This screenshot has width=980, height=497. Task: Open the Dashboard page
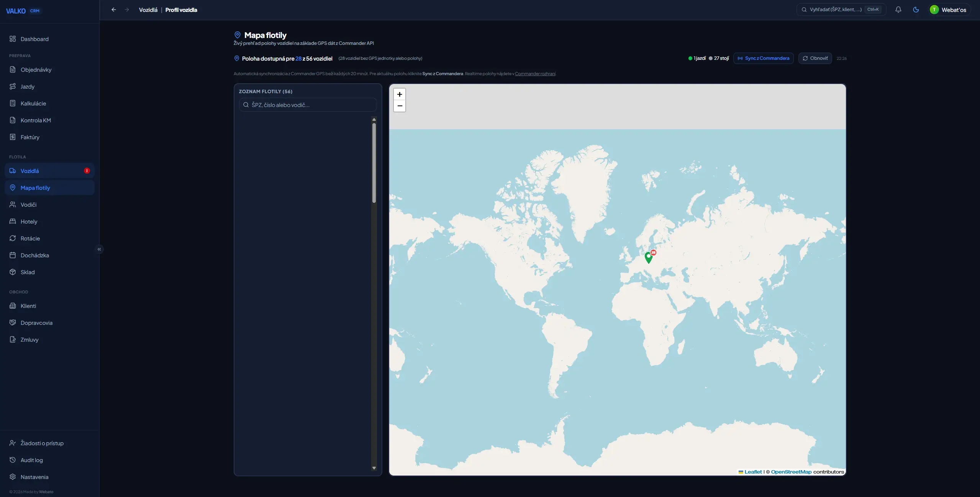49,39
